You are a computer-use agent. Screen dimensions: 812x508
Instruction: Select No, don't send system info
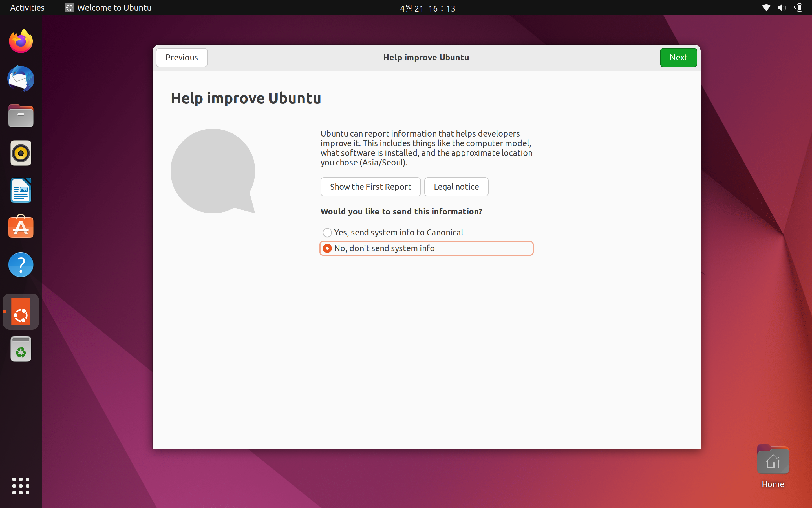(427, 248)
